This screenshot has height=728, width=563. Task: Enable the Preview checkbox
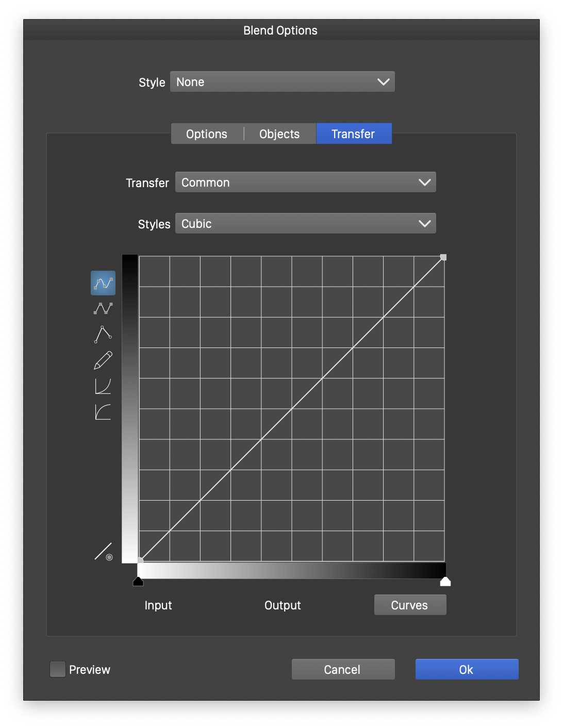click(x=58, y=669)
